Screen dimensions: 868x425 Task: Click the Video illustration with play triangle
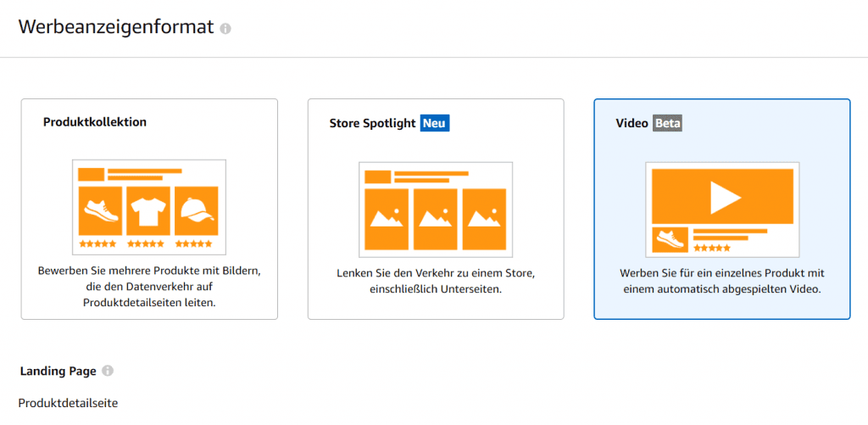click(x=722, y=210)
